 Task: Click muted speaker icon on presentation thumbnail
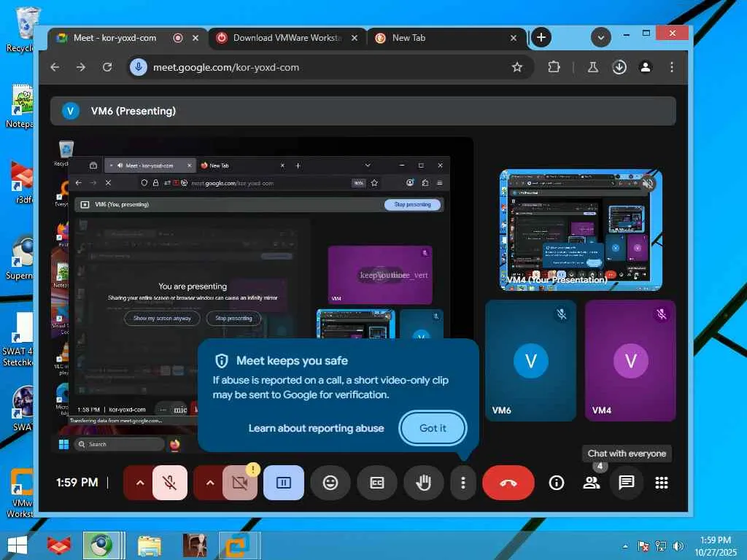coord(648,183)
